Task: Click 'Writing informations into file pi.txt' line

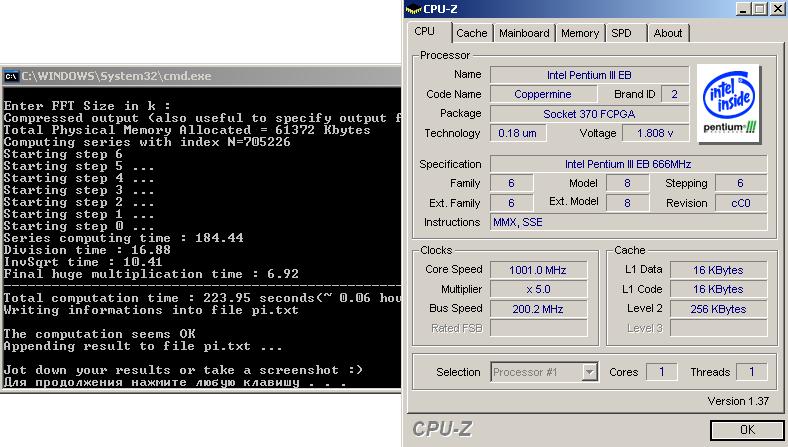Action: (151, 310)
